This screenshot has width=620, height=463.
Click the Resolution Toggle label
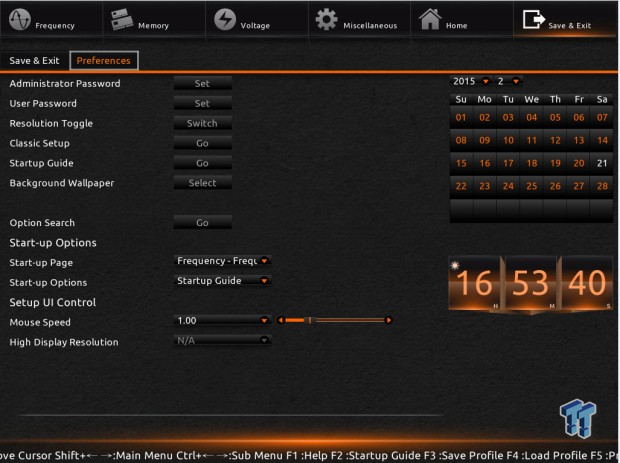tap(51, 123)
